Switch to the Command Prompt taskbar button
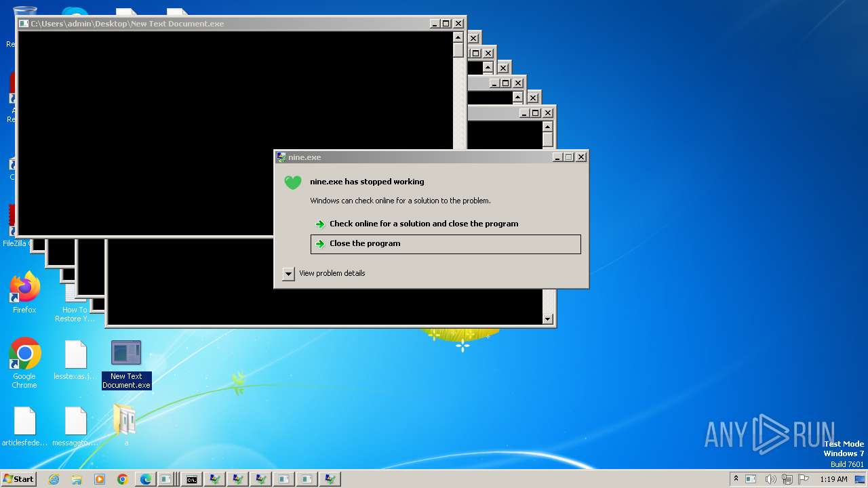868x488 pixels. coord(192,479)
